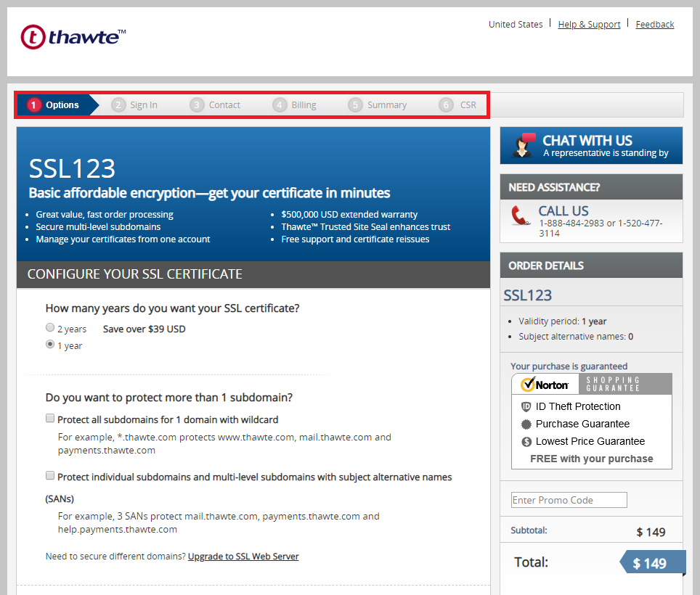
Task: Click the Call Us heading
Action: tap(563, 211)
